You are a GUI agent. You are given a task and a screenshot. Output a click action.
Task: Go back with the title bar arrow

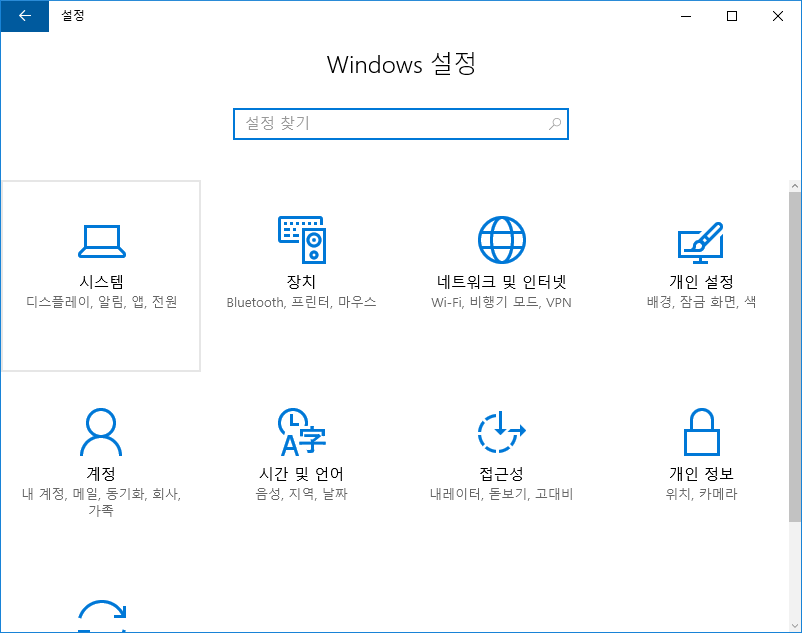25,16
